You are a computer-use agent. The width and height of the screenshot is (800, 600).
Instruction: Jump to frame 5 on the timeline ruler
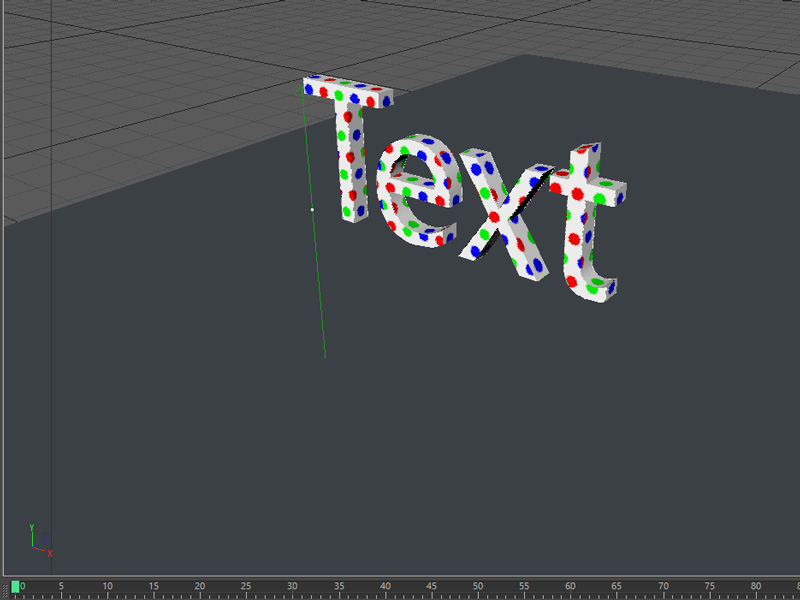point(61,586)
